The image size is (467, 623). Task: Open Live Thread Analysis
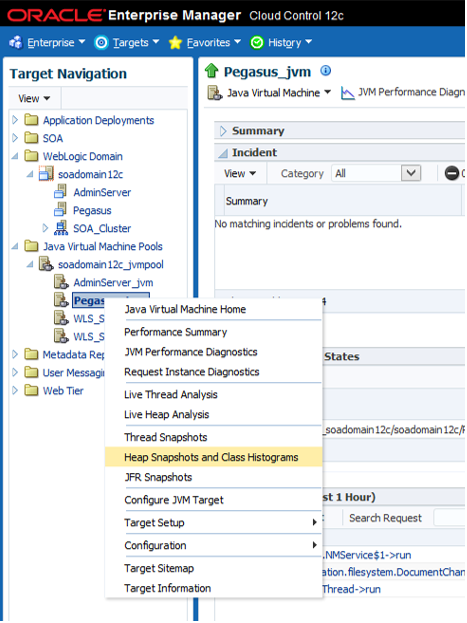point(171,394)
